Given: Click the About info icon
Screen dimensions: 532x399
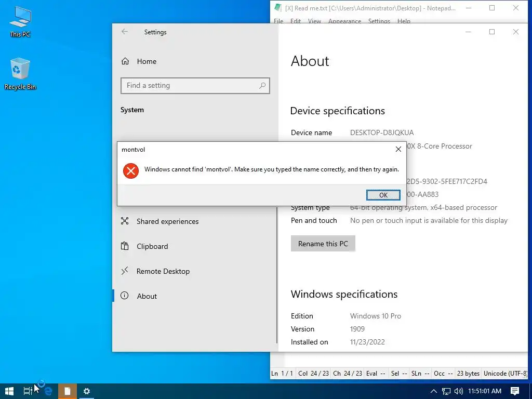Looking at the screenshot, I should pyautogui.click(x=125, y=296).
